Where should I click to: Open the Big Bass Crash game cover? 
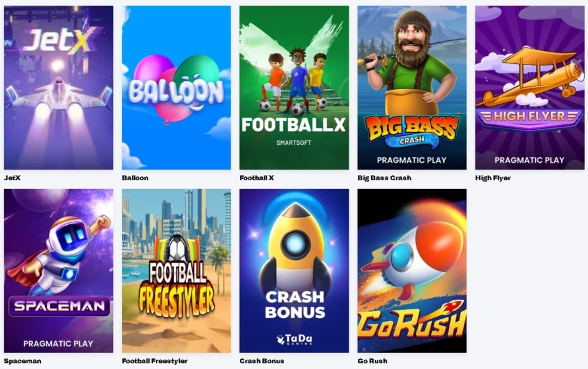click(411, 88)
